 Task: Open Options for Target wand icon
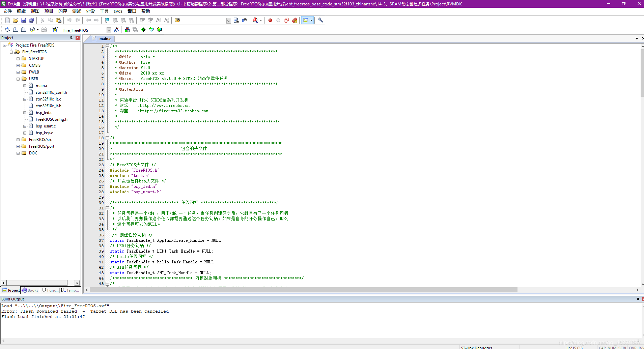coord(116,30)
